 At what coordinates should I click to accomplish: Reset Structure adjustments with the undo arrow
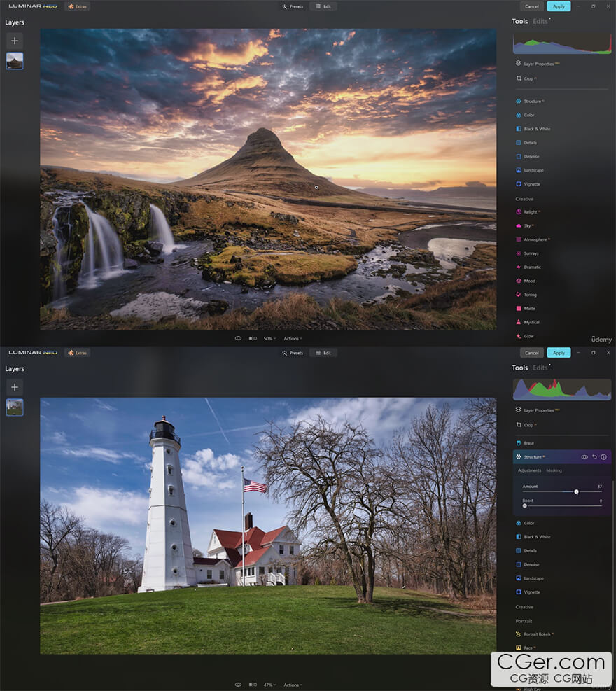[x=594, y=457]
